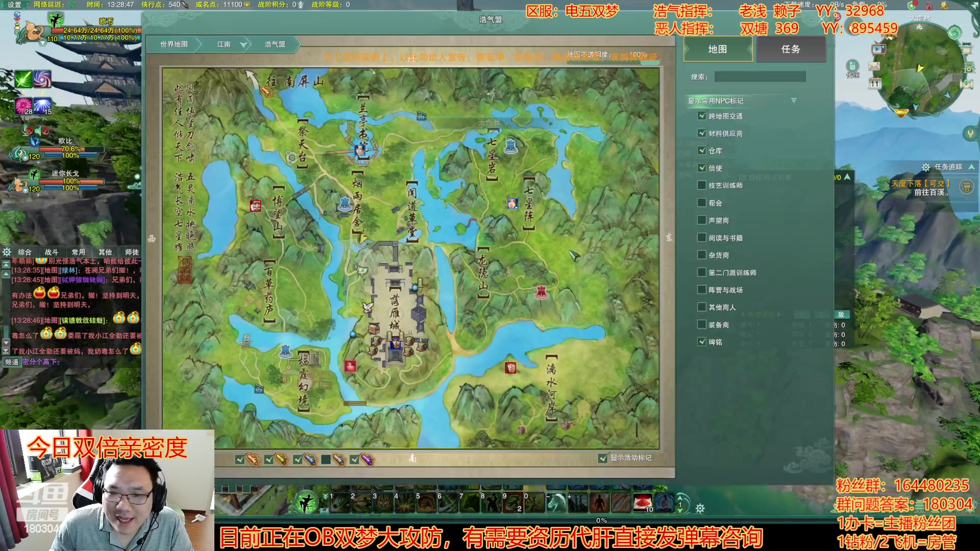Click the quest cart icon beside 前往百溪

pos(966,187)
